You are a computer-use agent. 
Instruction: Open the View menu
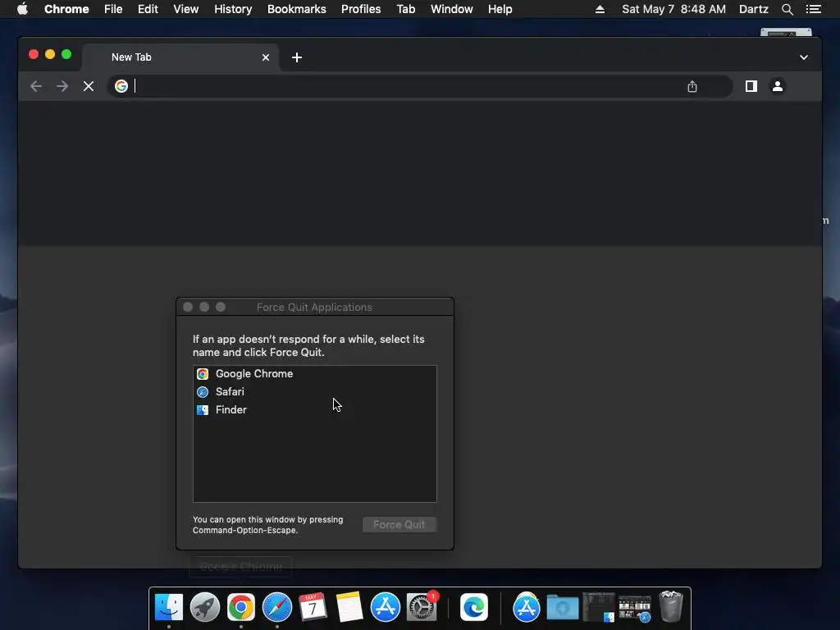point(186,9)
